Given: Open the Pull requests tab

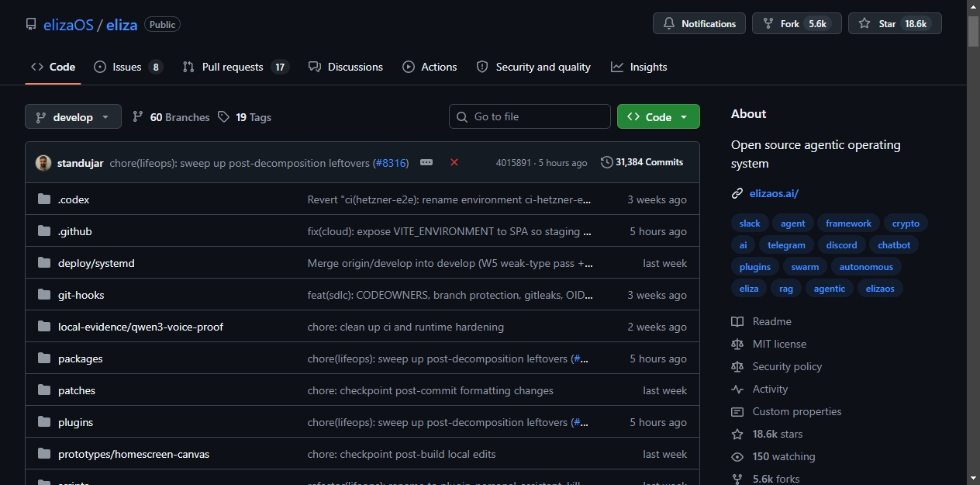Looking at the screenshot, I should (x=235, y=67).
